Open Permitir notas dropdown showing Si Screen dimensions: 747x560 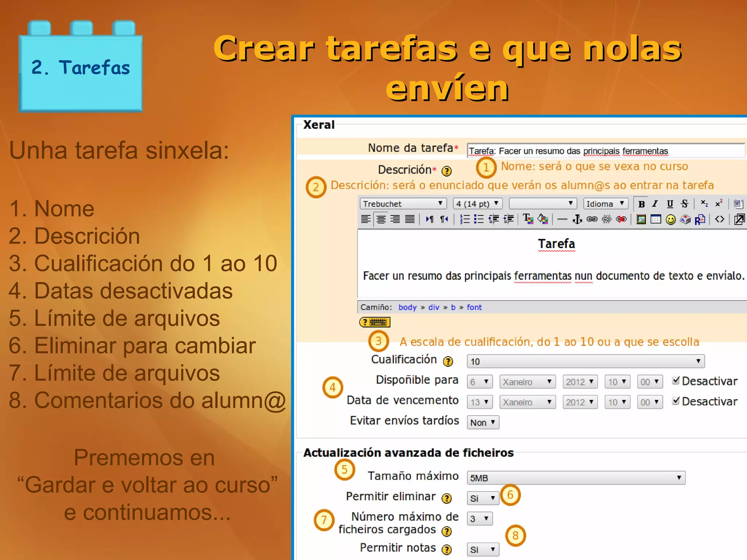(x=483, y=549)
